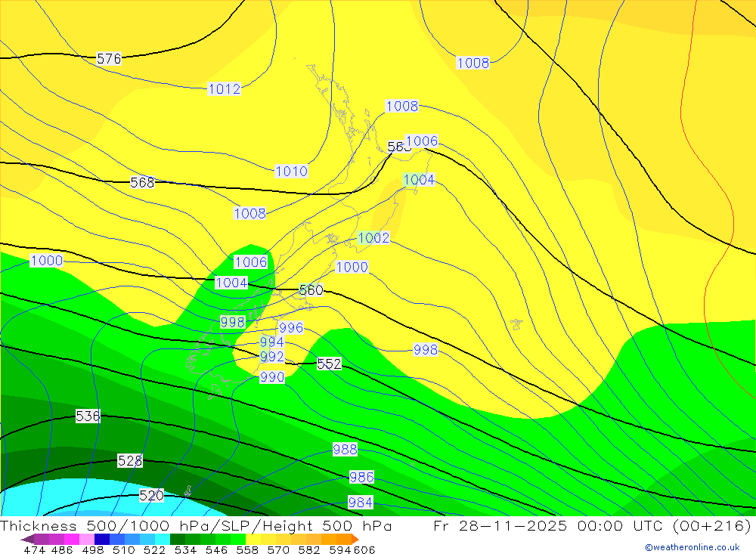Click the 984 isobar label
756x554 pixels.
(360, 503)
